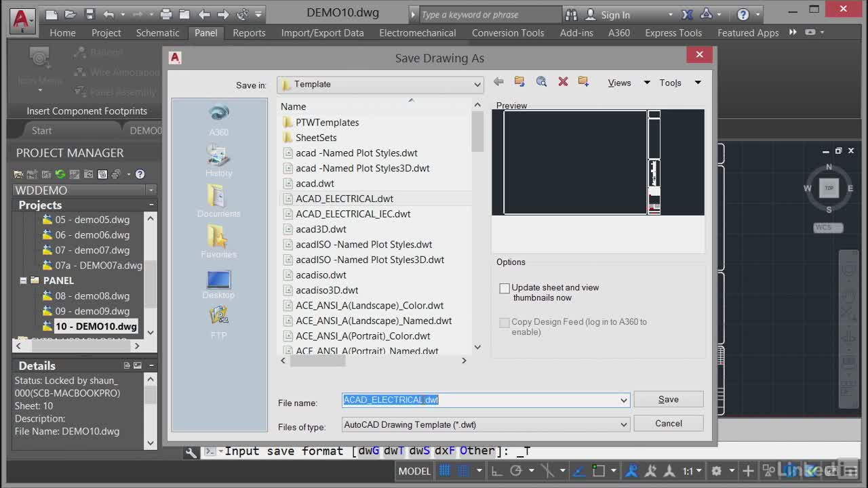Click the binoculars search icon in title bar
This screenshot has width=868, height=488.
571,14
